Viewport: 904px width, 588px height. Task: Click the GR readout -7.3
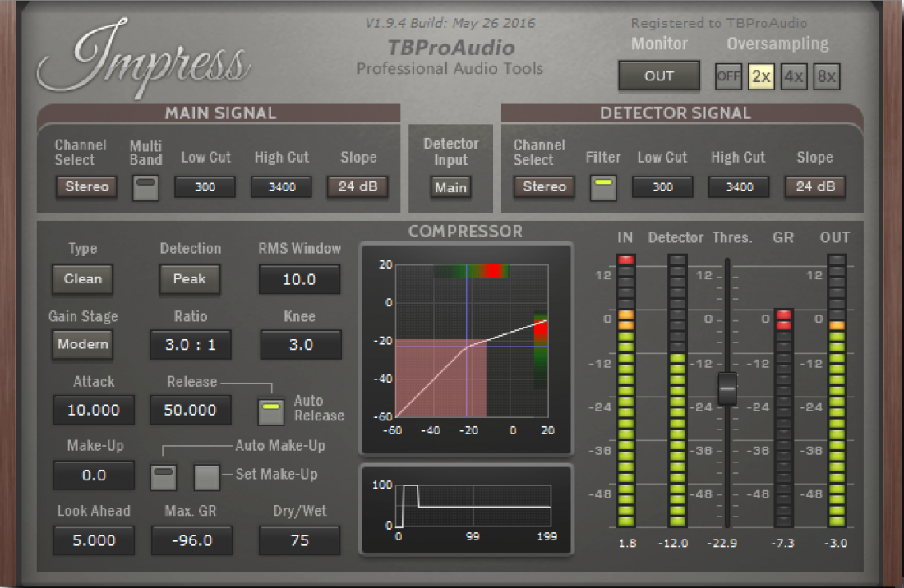[x=783, y=543]
